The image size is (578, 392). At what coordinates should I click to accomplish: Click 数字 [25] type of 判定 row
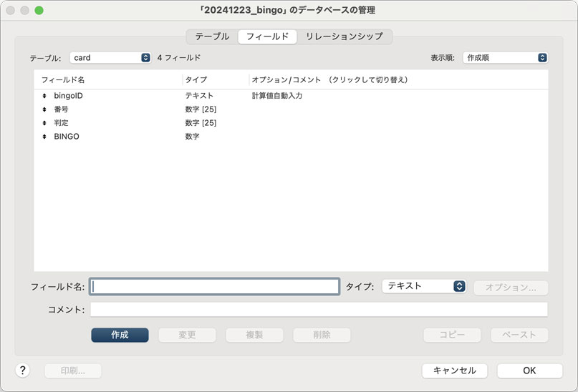(201, 123)
